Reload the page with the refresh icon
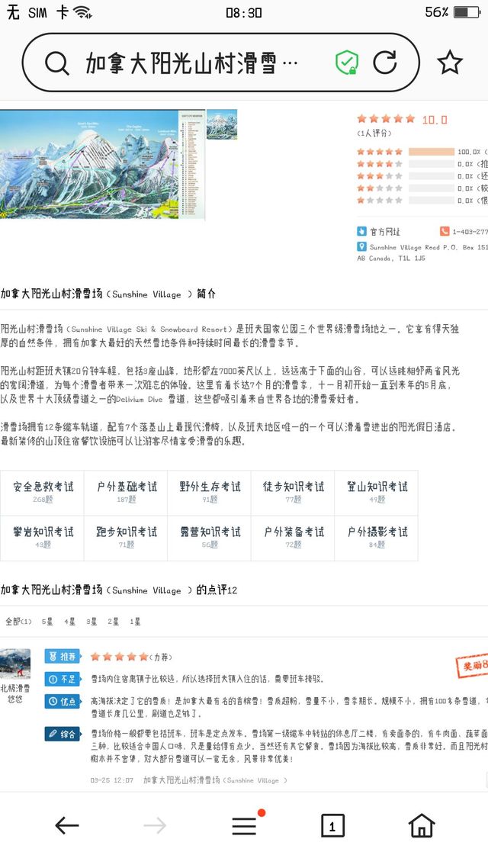Viewport: 488px width, 868px height. pyautogui.click(x=384, y=62)
